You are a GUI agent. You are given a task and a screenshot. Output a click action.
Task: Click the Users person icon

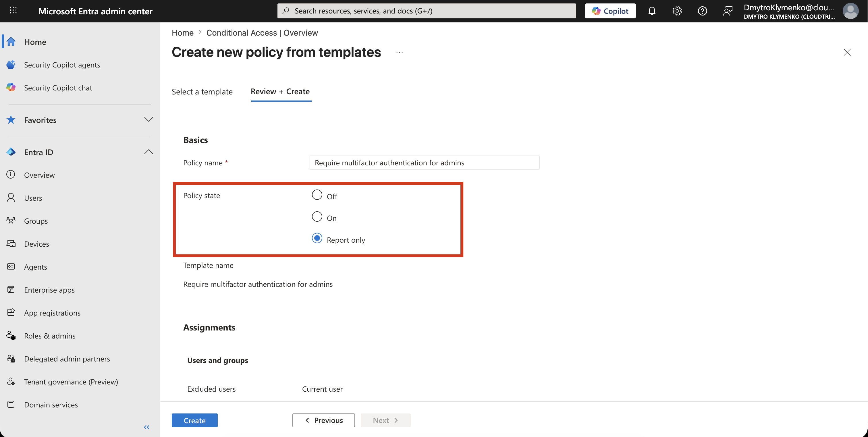11,198
